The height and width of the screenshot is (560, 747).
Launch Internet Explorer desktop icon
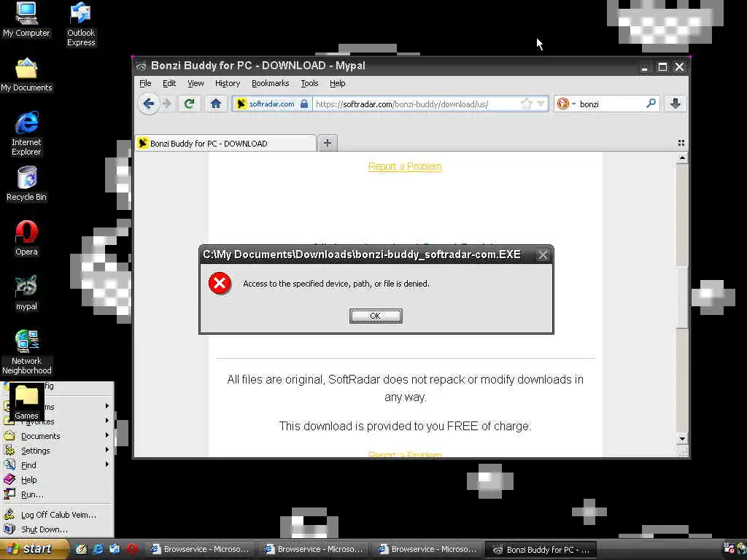point(26,134)
